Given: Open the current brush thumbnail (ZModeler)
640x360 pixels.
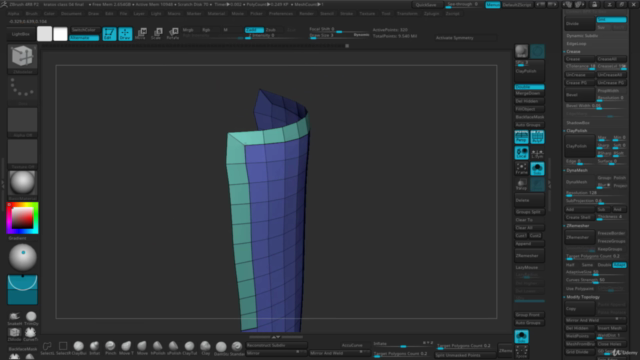Looking at the screenshot, I should (x=22, y=57).
